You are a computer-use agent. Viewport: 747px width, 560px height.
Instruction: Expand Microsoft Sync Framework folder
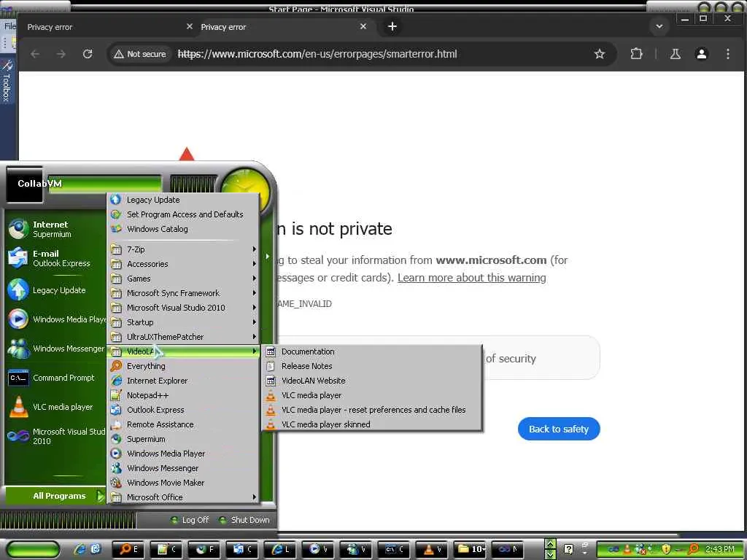183,293
